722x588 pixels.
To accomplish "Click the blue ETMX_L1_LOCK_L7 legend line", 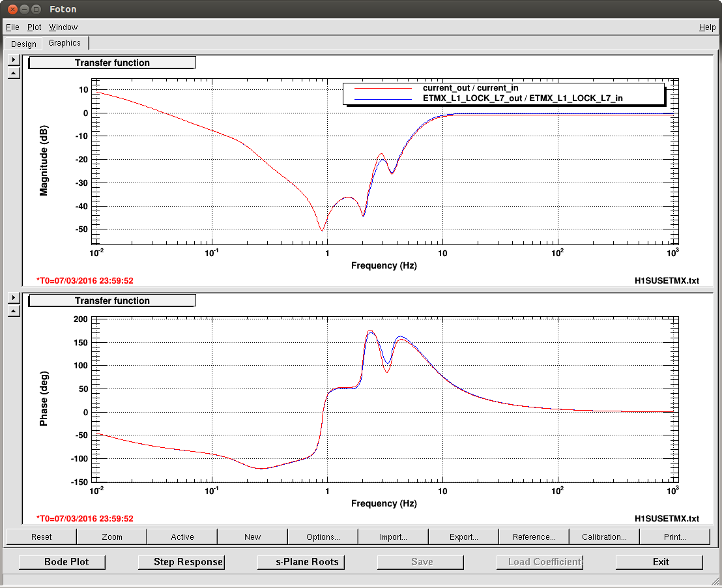I will [383, 98].
